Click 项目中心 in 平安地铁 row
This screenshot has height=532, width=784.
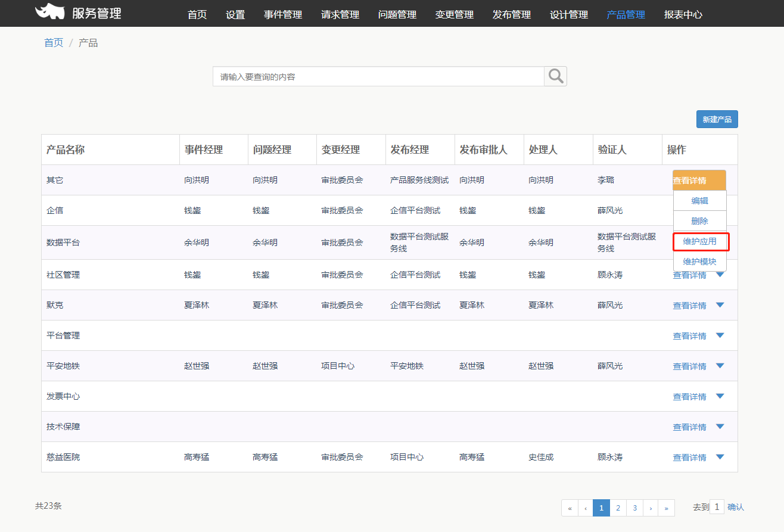[x=338, y=366]
